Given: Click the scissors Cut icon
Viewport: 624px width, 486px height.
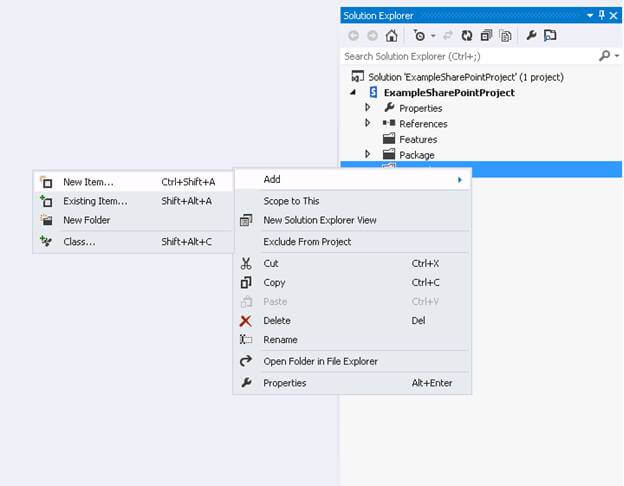Looking at the screenshot, I should (246, 263).
